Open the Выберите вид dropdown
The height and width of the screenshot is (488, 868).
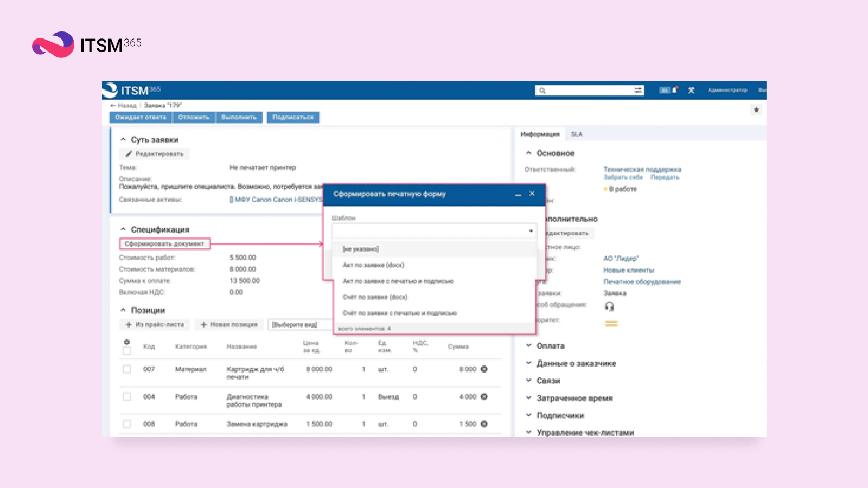pos(302,325)
